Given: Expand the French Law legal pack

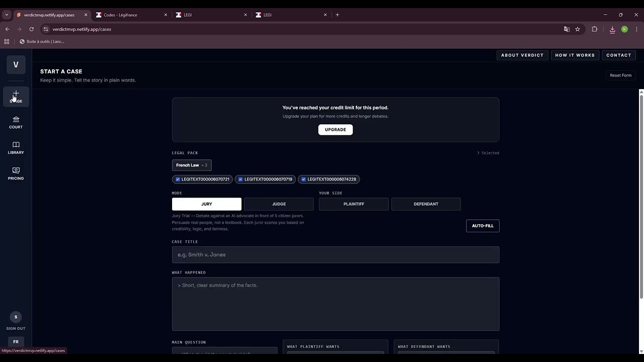Looking at the screenshot, I should (x=192, y=165).
